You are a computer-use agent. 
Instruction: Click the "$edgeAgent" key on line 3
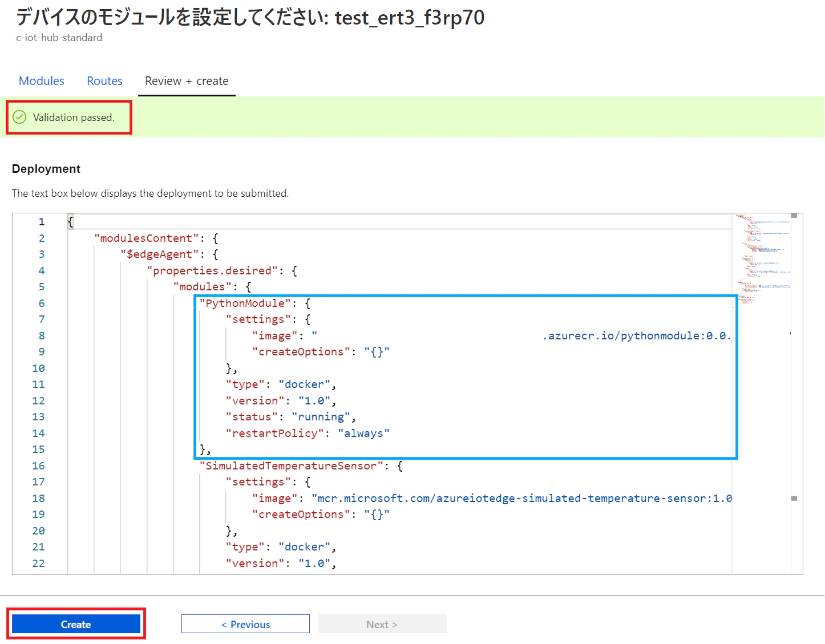[160, 254]
